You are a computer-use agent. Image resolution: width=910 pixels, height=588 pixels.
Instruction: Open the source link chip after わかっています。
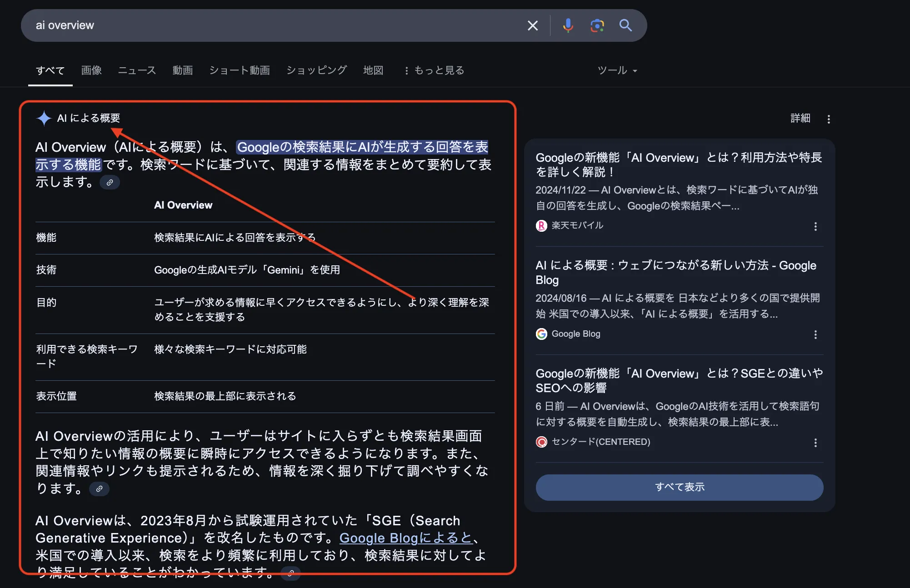point(290,573)
